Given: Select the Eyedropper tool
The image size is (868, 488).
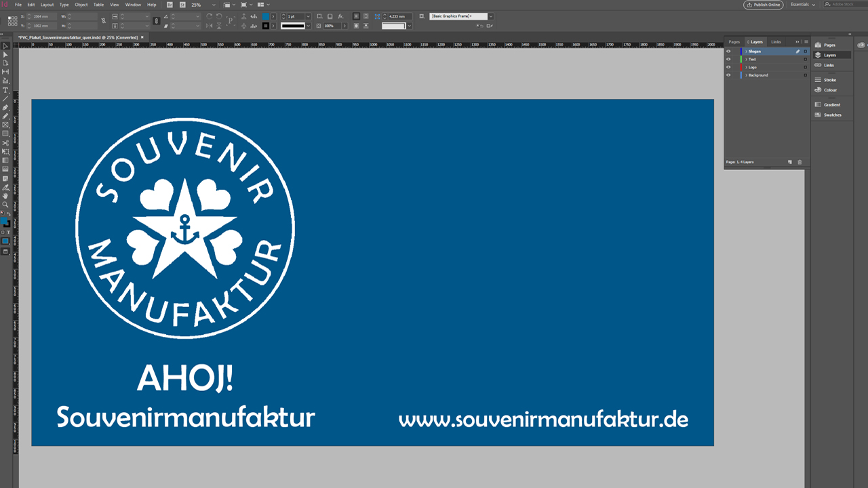Looking at the screenshot, I should 5,187.
